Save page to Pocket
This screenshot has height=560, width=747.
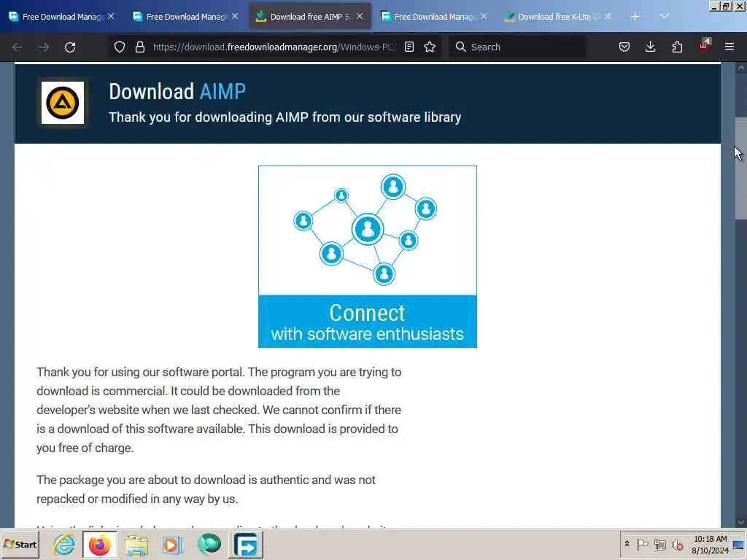[624, 47]
